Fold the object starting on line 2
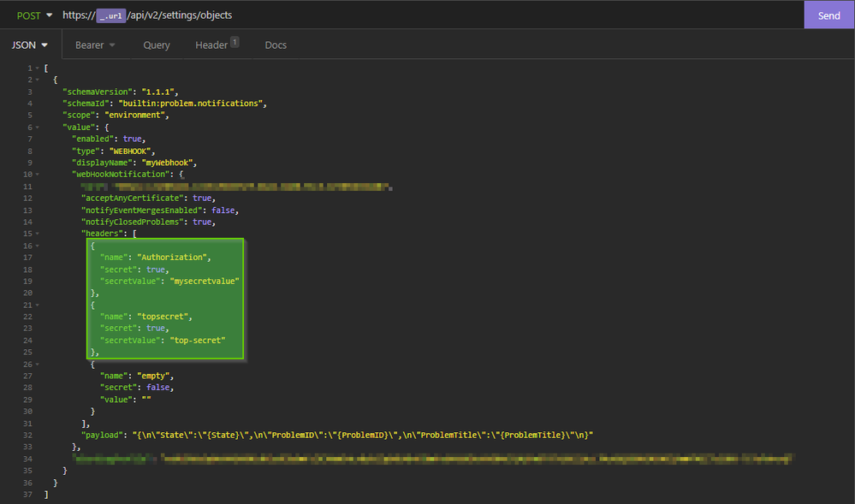The image size is (855, 504). (x=37, y=80)
